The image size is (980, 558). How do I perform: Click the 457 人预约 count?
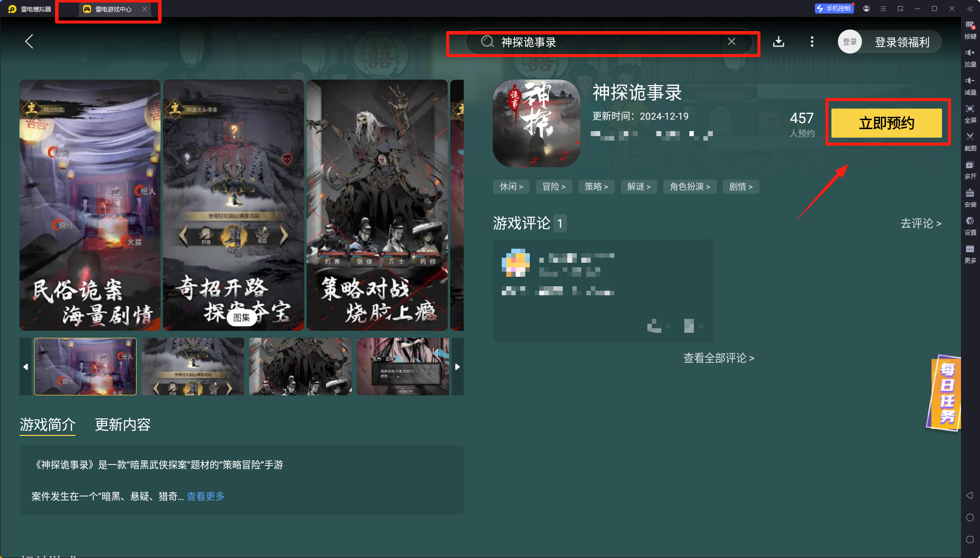pyautogui.click(x=802, y=124)
